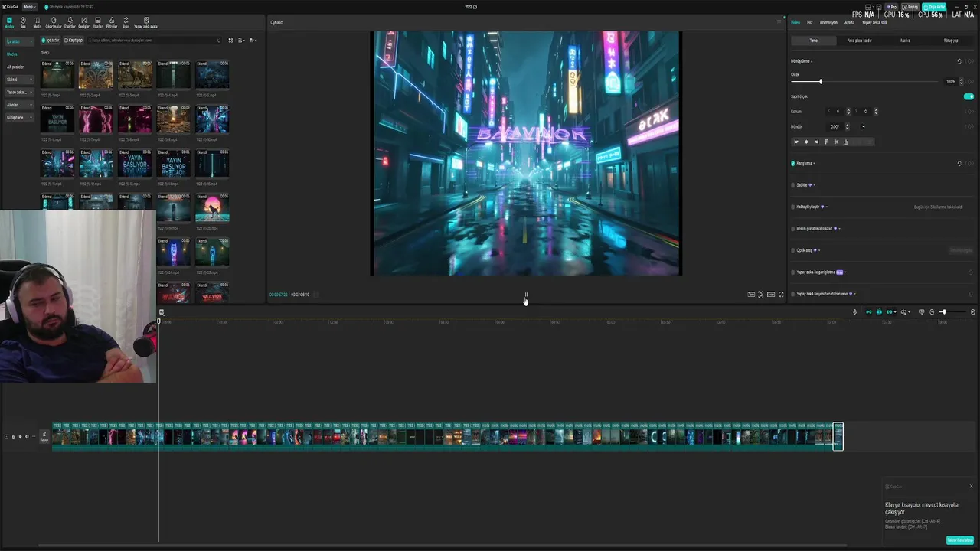This screenshot has height=551, width=980.
Task: Open the Ses (audio) tab icon
Action: coord(23,22)
